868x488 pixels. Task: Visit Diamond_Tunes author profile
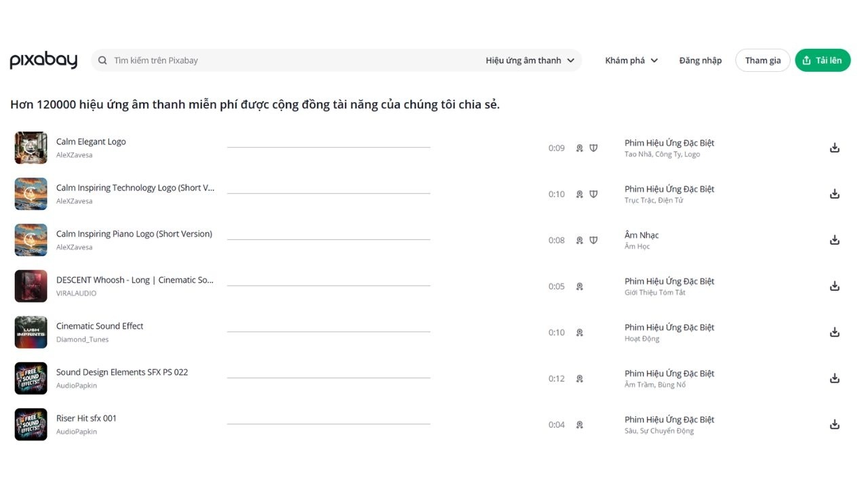(82, 340)
